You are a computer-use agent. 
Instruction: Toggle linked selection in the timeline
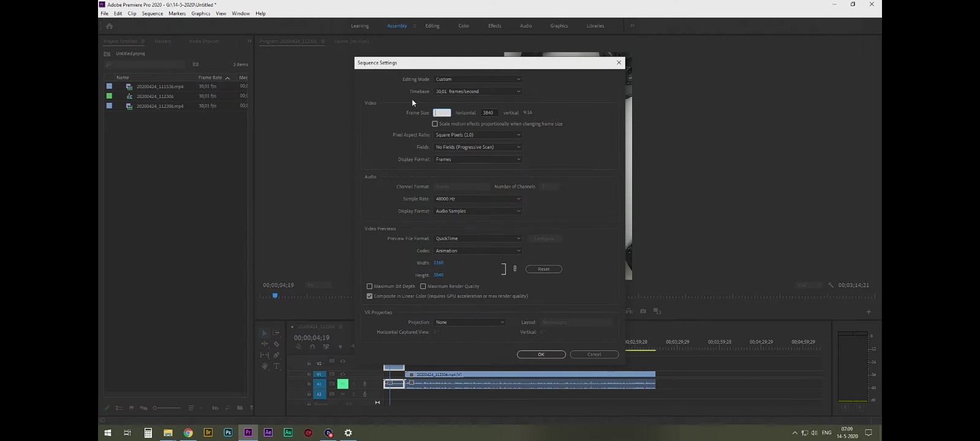pos(326,347)
